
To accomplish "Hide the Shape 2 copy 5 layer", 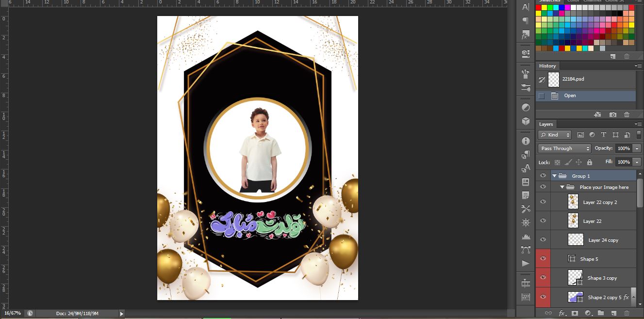I will pyautogui.click(x=543, y=297).
